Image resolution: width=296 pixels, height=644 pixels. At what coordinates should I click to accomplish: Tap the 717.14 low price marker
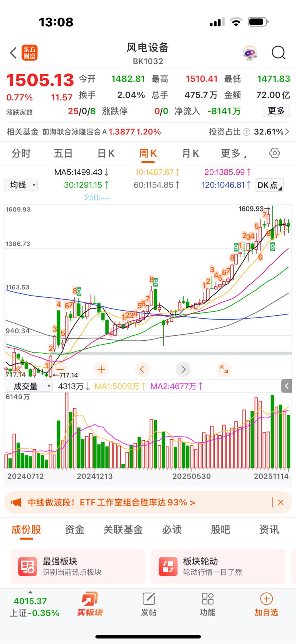(x=66, y=375)
